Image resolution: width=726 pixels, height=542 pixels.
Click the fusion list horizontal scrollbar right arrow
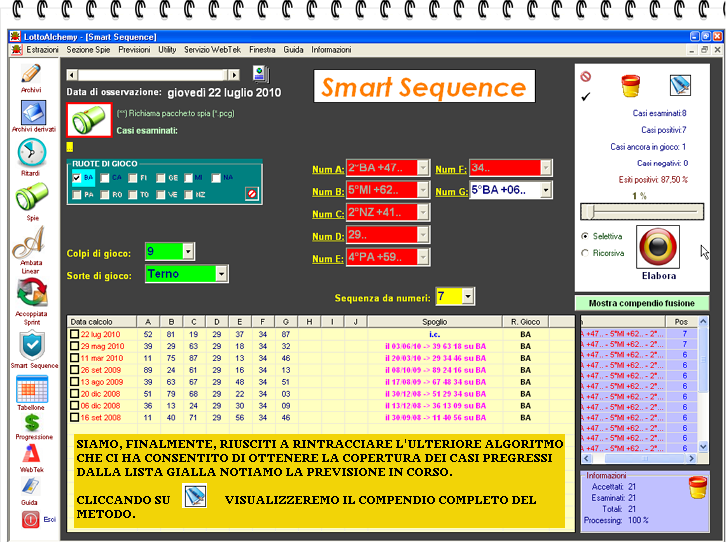click(691, 458)
